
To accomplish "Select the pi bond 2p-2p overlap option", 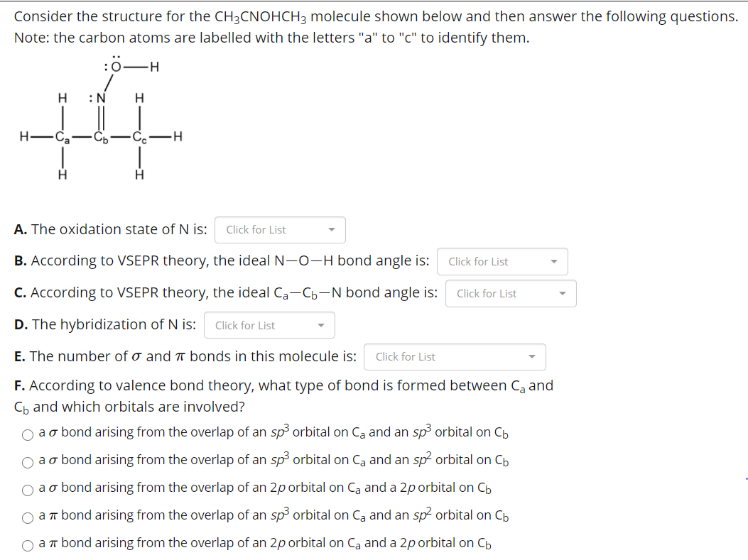I will click(x=28, y=544).
